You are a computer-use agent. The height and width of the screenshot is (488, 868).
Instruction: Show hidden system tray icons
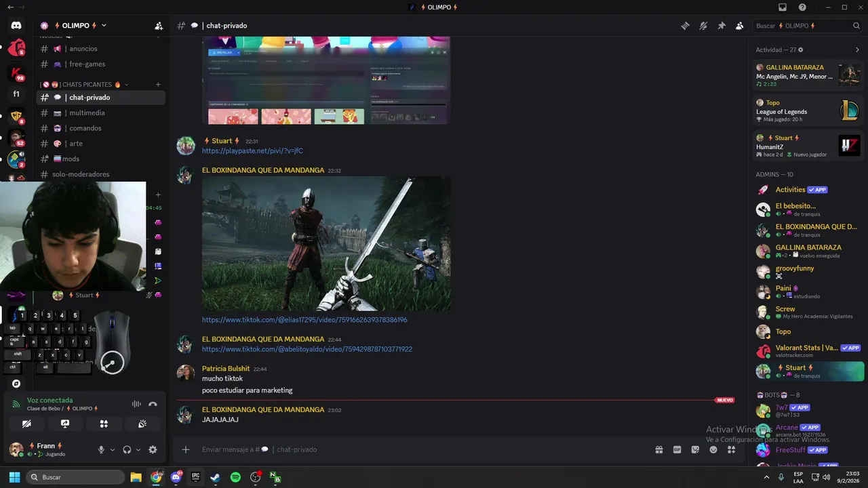click(x=767, y=477)
